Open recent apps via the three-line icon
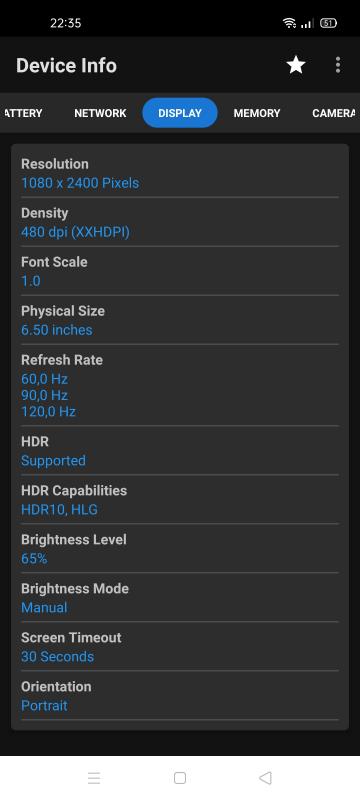This screenshot has height=800, width=360. (94, 778)
